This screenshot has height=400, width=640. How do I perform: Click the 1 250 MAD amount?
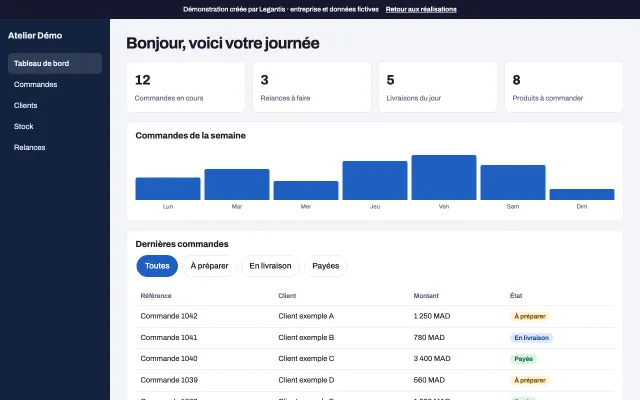tap(432, 316)
